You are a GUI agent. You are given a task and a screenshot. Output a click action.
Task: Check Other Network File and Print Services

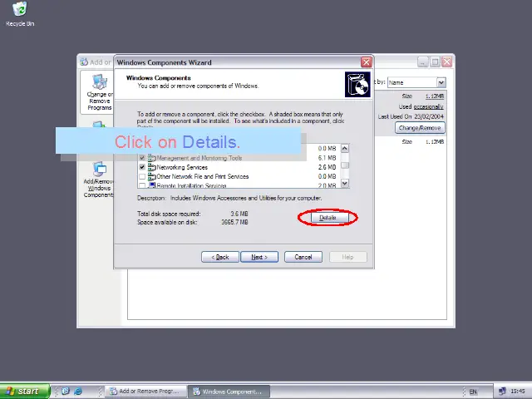coord(142,176)
